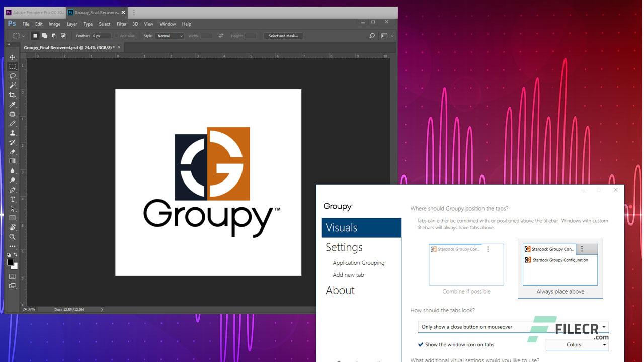Select Combine if possible tab position
The image size is (644, 362).
466,269
